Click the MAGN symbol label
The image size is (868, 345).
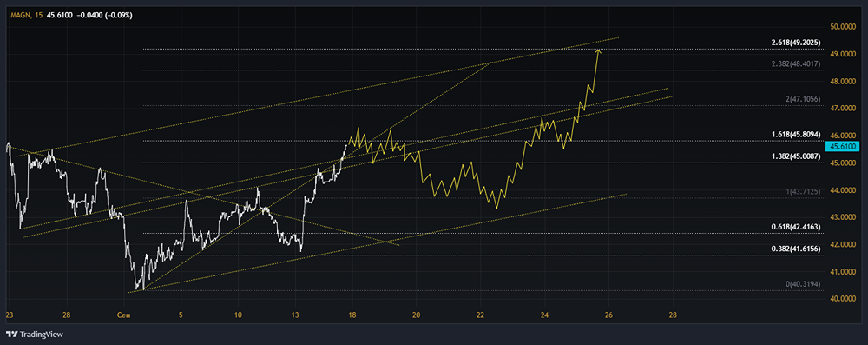pyautogui.click(x=21, y=15)
